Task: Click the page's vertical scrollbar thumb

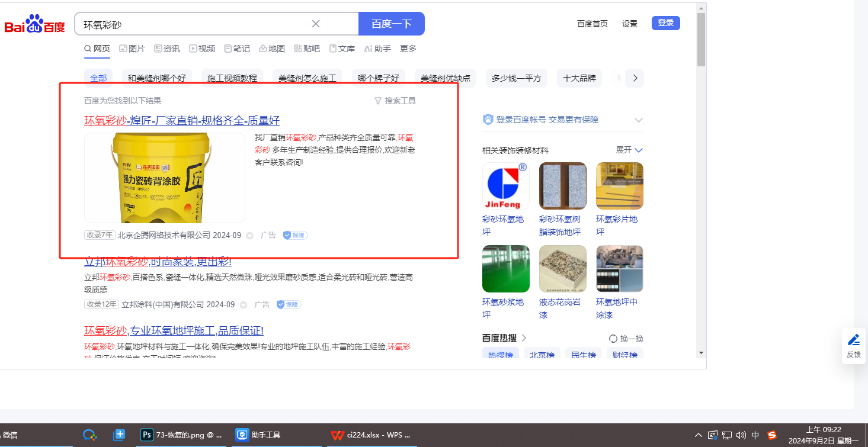Action: 701,39
